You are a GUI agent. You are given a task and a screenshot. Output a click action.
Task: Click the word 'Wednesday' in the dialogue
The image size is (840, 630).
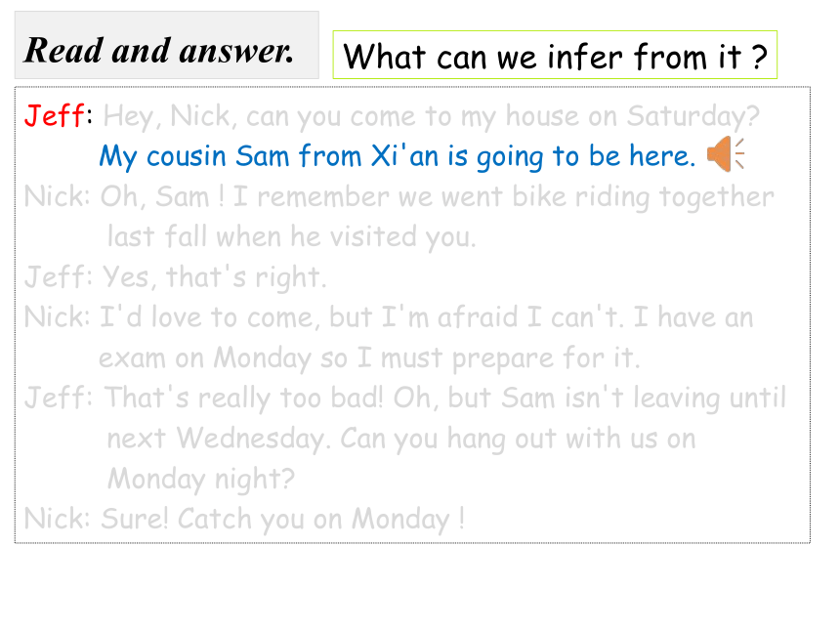[x=252, y=439]
